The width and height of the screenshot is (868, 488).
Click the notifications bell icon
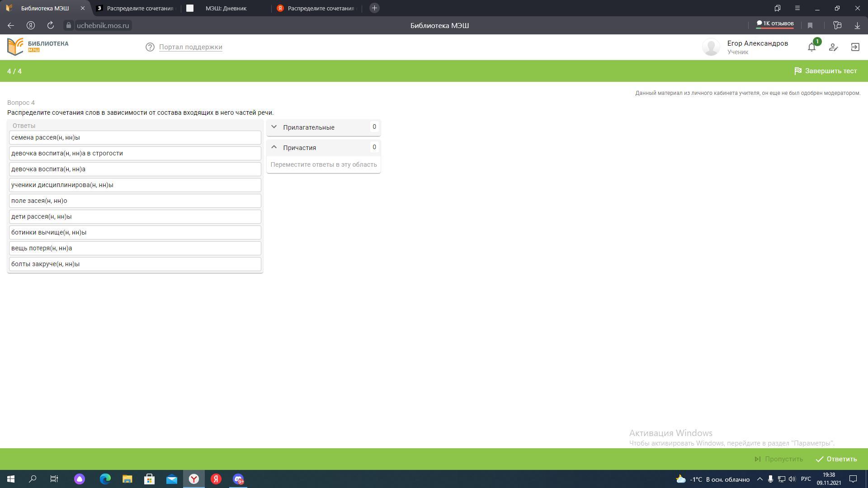coord(811,47)
